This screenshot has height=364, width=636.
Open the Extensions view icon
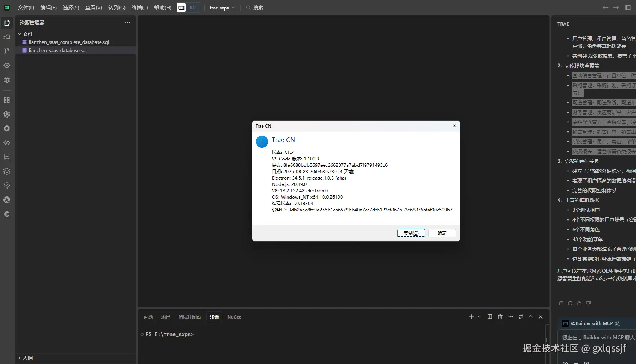7,100
